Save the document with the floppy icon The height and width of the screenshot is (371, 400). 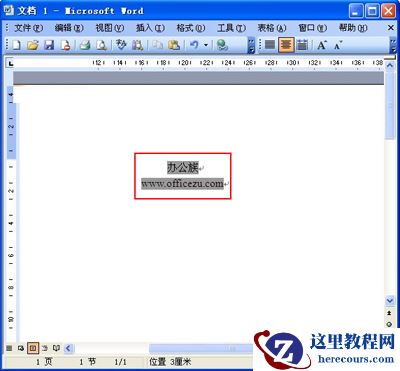(49, 45)
